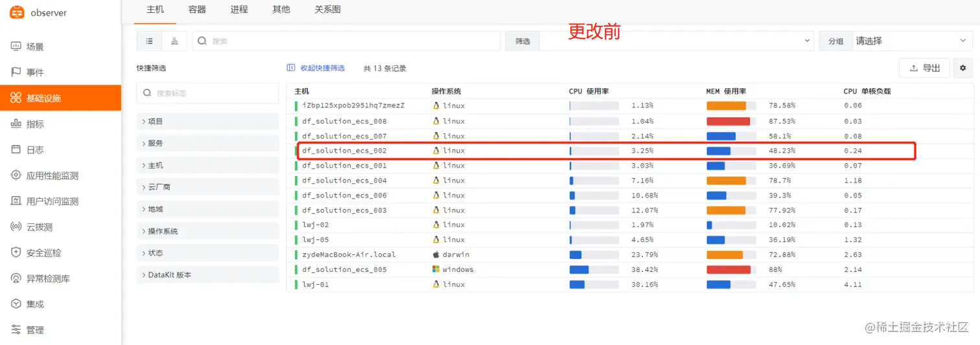
Task: Select 基础设施 in the sidebar
Action: 60,98
